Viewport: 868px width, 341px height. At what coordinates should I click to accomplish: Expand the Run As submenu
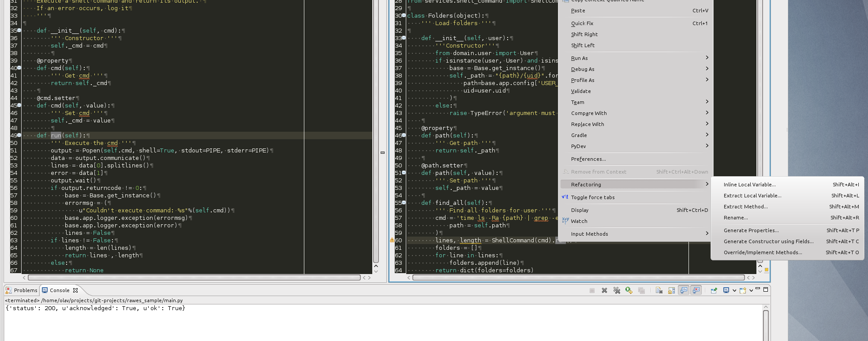(636, 58)
